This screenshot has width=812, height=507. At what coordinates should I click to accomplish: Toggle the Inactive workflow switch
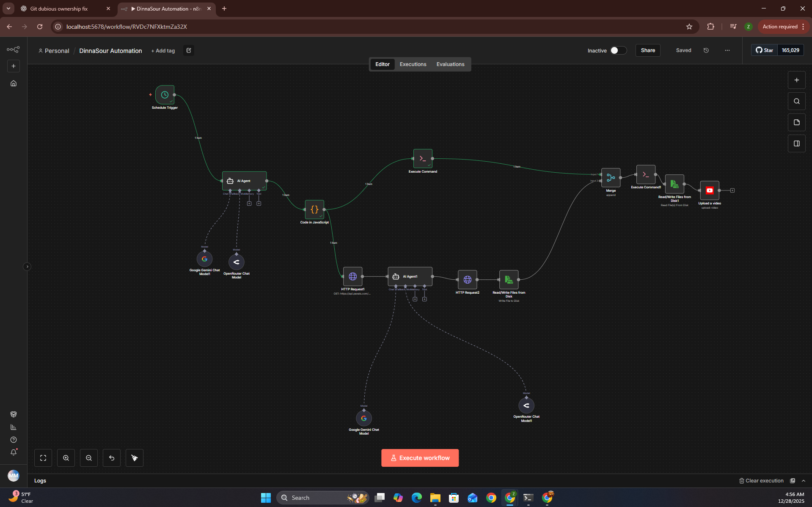click(x=618, y=50)
